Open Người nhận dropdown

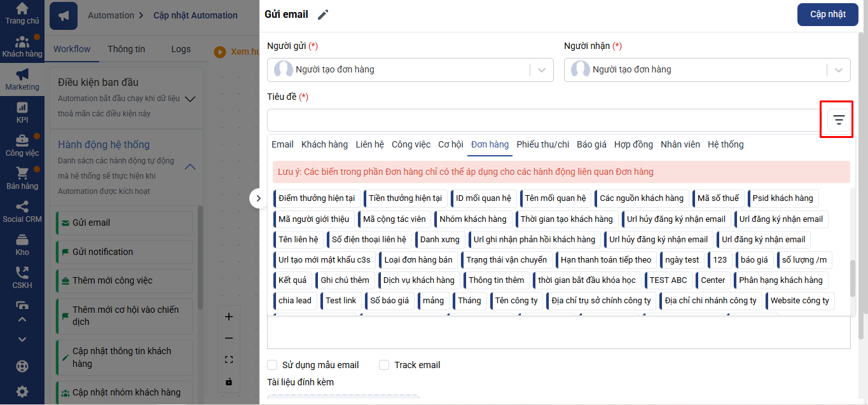(838, 70)
